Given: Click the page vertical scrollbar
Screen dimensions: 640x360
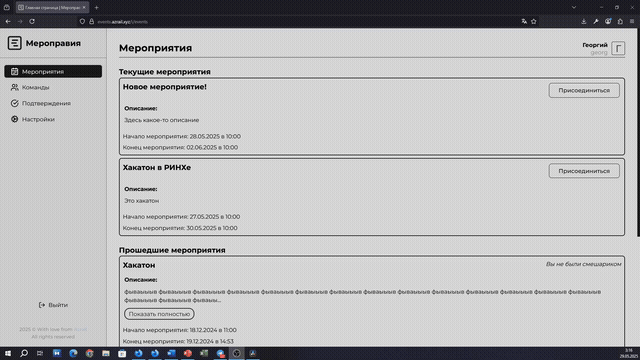Looking at the screenshot, I should (638, 132).
